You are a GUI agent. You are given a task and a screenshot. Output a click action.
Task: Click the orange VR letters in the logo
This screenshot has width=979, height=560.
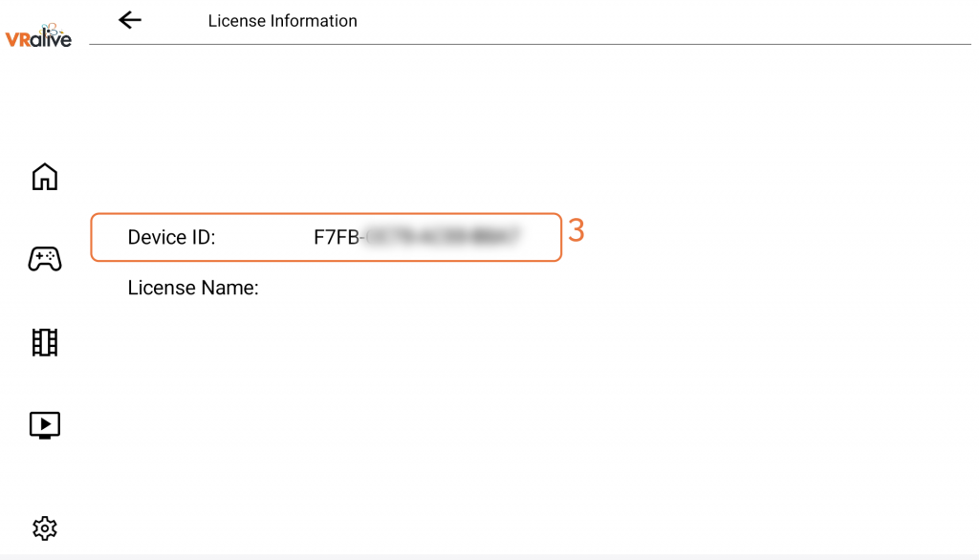click(x=16, y=40)
